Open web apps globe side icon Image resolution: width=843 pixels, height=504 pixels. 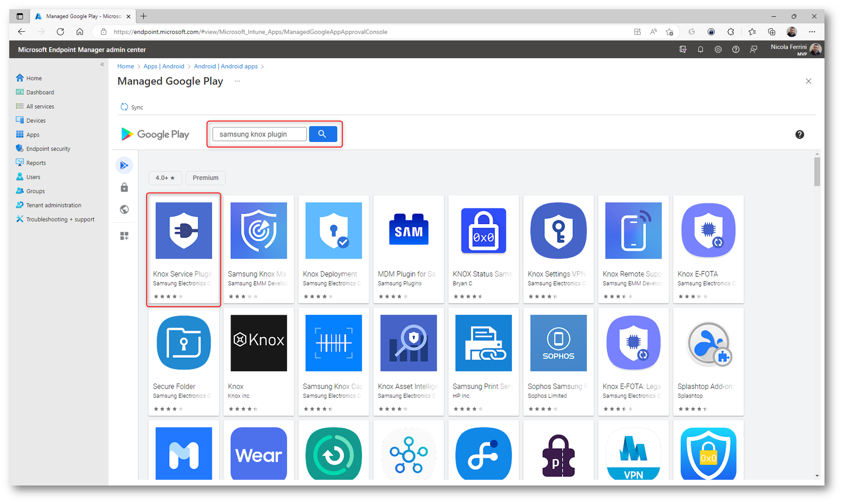(124, 209)
